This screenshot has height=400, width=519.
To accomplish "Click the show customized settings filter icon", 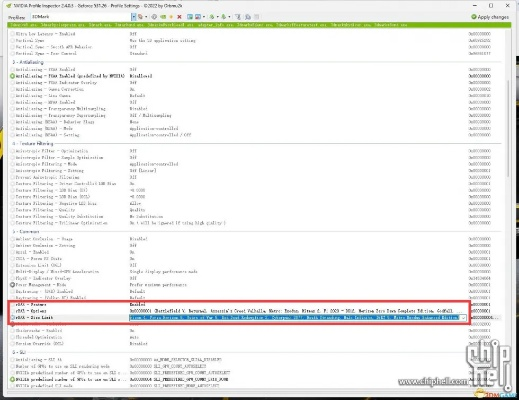I will 238,17.
